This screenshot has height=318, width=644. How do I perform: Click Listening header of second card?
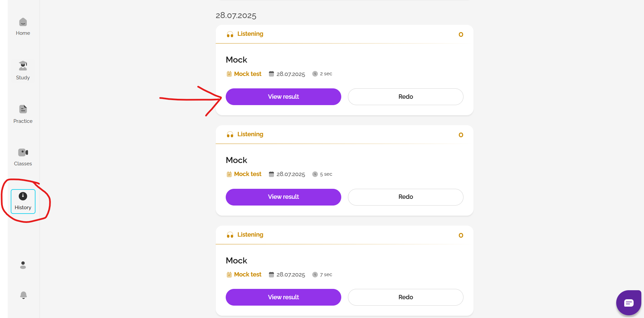pyautogui.click(x=250, y=134)
